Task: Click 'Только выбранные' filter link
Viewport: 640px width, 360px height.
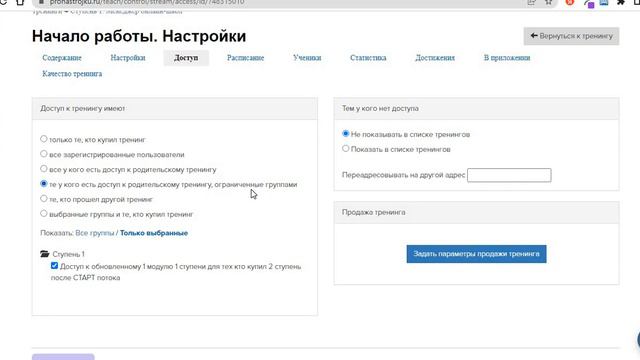Action: [154, 233]
